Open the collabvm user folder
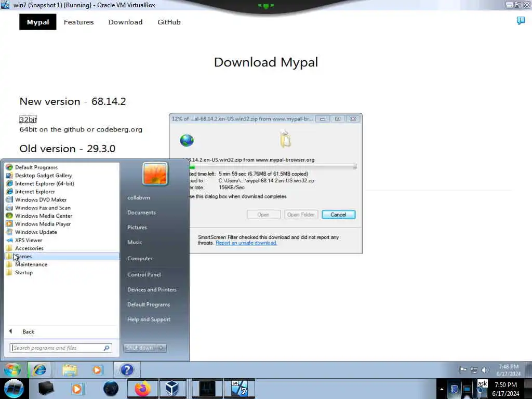 [x=138, y=197]
